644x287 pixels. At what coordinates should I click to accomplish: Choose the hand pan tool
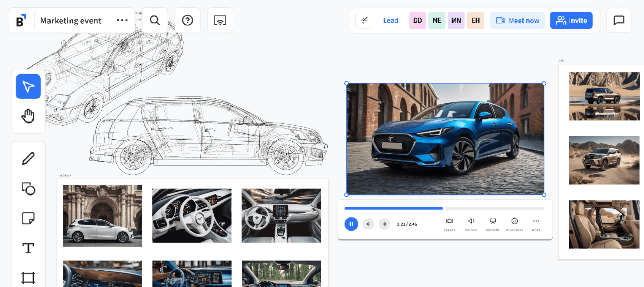[28, 116]
